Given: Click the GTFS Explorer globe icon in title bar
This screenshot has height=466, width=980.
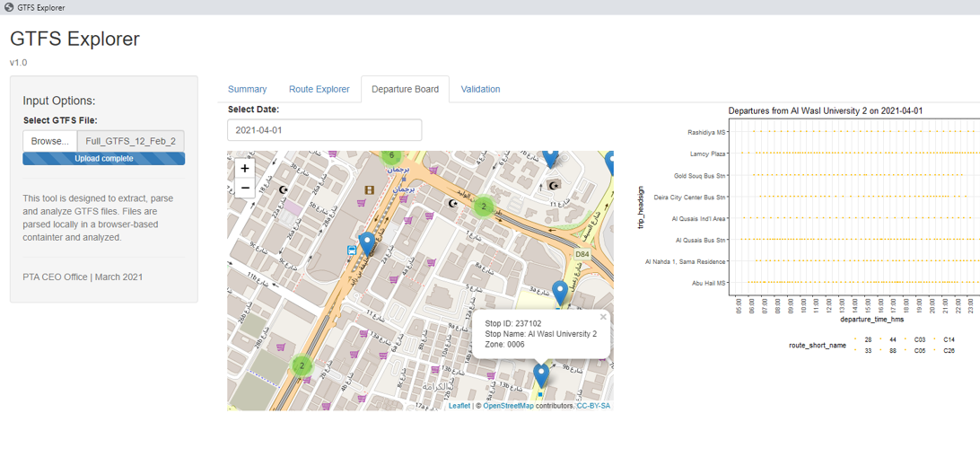Looking at the screenshot, I should tap(9, 7).
